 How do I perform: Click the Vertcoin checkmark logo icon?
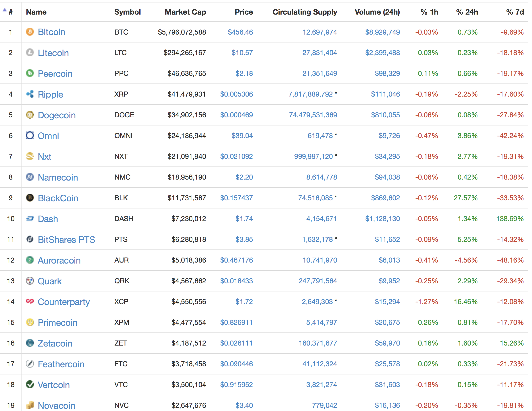(x=30, y=385)
